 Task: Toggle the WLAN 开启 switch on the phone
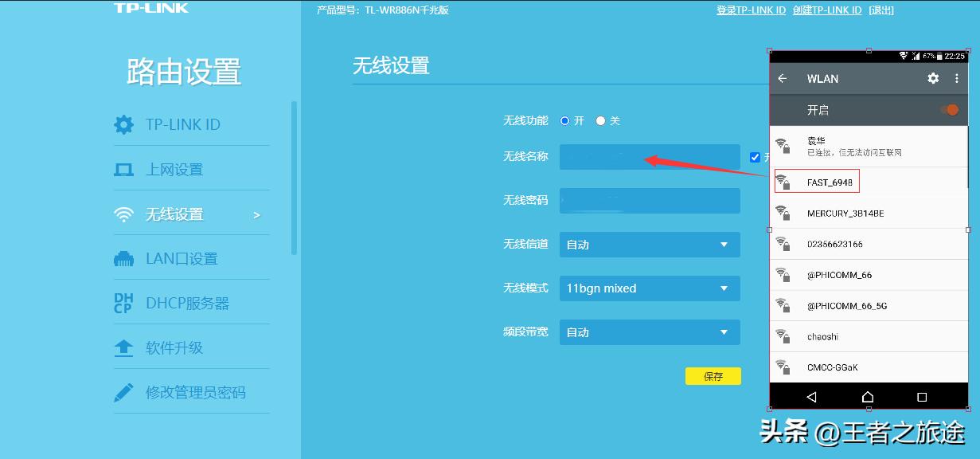tap(951, 109)
